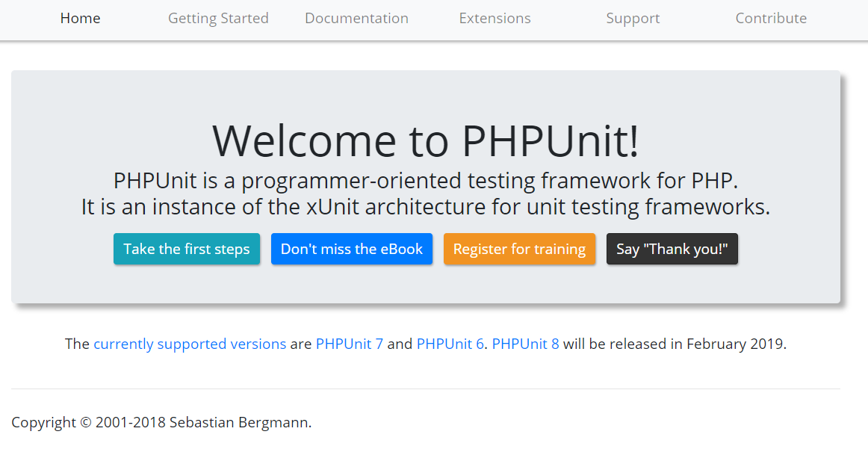Click the "programmer-oriented testing framework" description line
This screenshot has height=455, width=868.
click(426, 181)
